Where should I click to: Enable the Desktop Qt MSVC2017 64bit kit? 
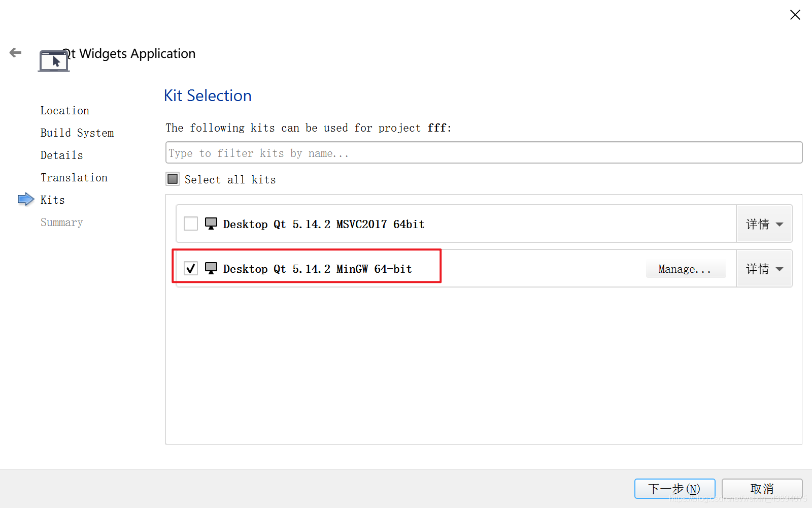pos(191,224)
